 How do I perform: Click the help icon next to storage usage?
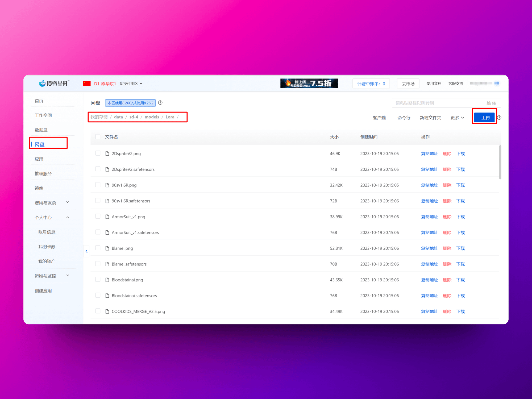160,103
